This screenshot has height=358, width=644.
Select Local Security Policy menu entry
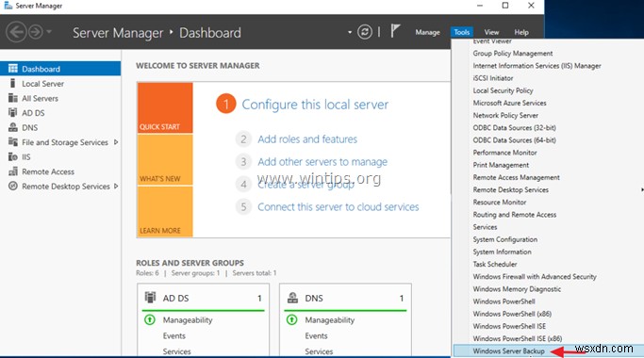pos(503,90)
